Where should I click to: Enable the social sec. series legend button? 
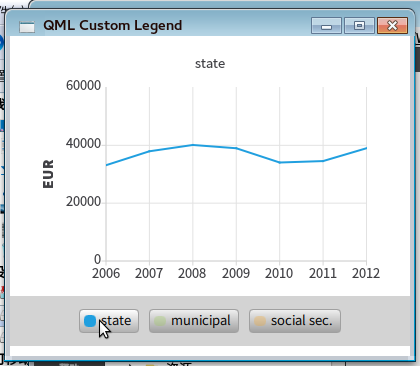point(295,321)
